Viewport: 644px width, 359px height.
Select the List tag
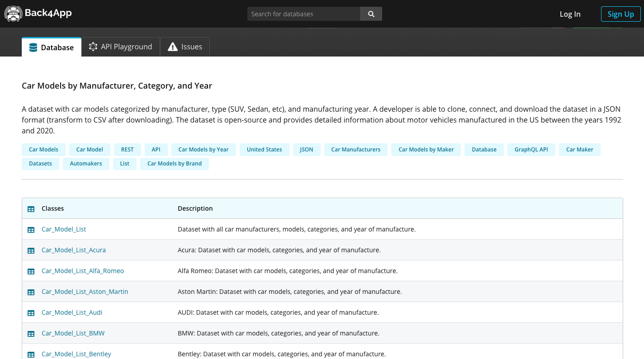125,164
